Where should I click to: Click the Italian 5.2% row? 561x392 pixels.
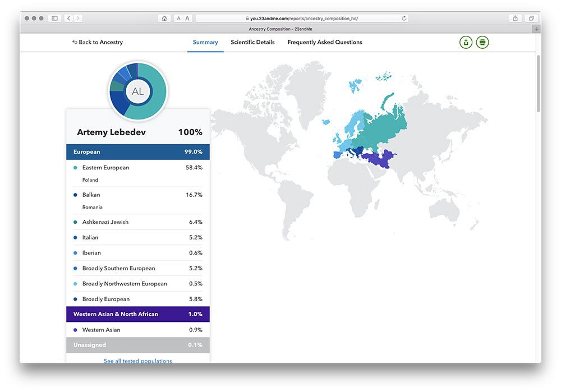[x=138, y=237]
